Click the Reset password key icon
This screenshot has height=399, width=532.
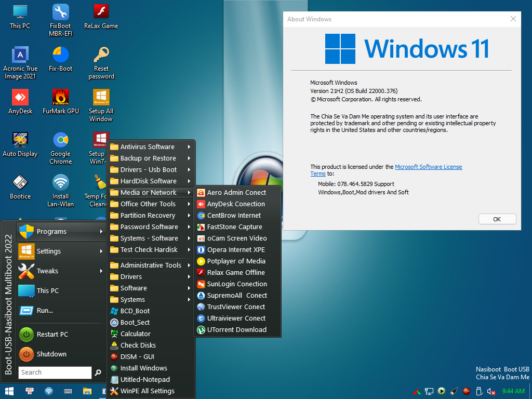click(x=101, y=55)
